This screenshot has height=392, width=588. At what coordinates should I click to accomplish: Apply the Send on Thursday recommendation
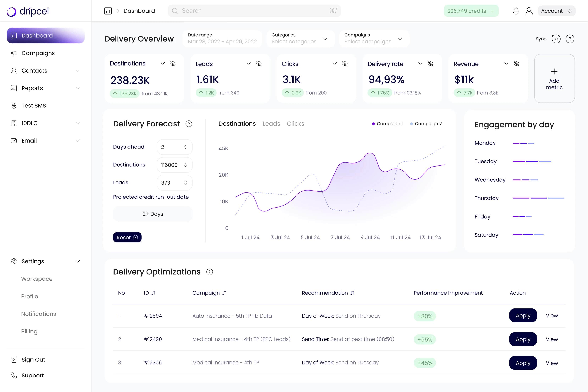tap(523, 316)
